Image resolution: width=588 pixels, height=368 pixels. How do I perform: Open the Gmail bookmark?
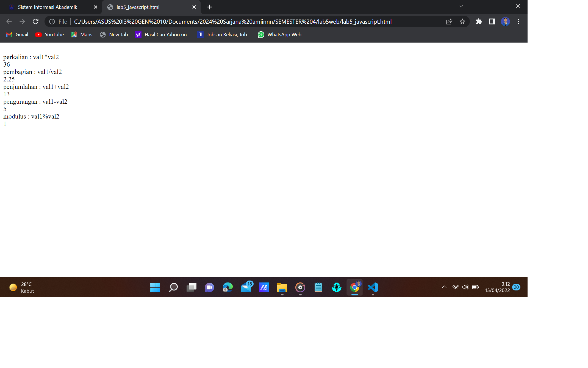coord(17,35)
